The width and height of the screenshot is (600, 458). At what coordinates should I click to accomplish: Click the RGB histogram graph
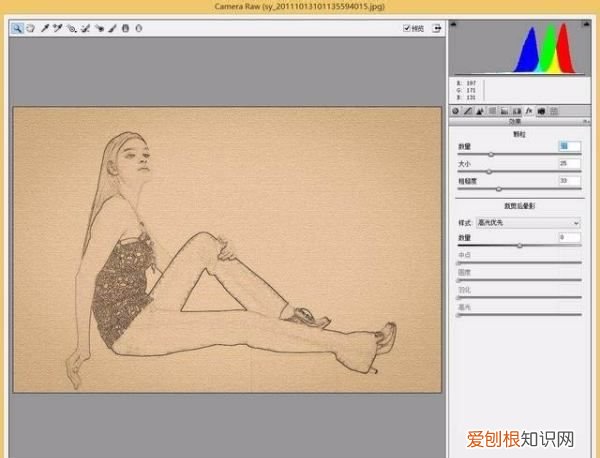pos(520,49)
